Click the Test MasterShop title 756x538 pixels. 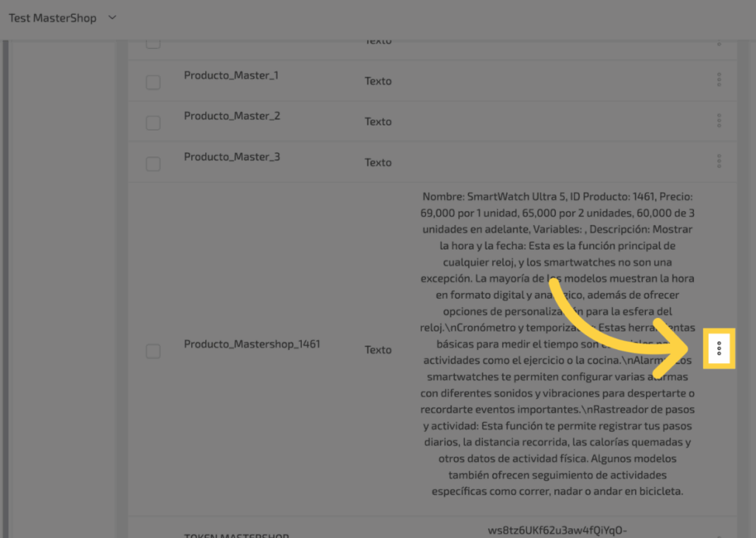52,18
